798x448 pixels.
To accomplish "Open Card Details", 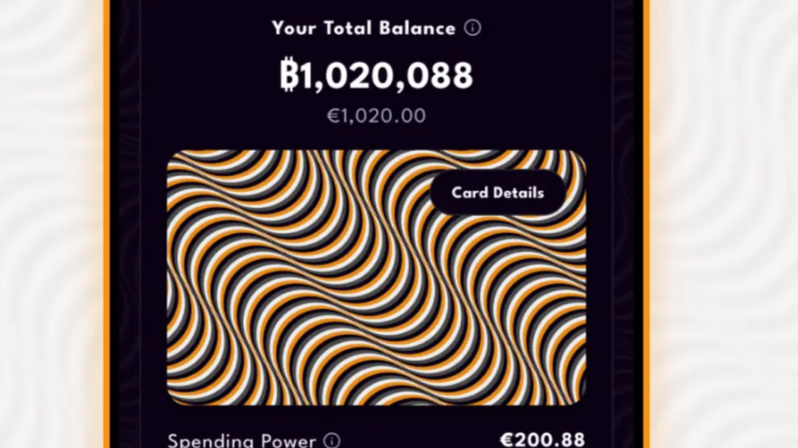I will (x=498, y=193).
